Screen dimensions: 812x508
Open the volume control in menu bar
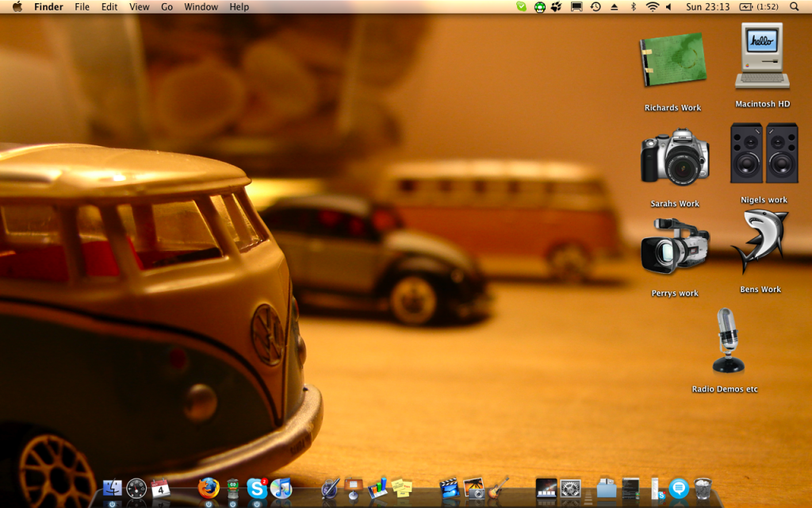[668, 6]
